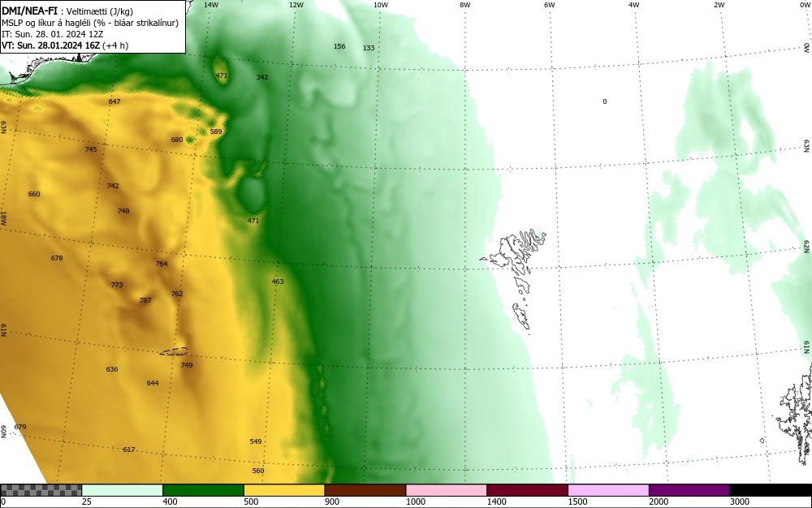The width and height of the screenshot is (812, 508).
Task: Click the 560 value on the map
Action: [258, 471]
